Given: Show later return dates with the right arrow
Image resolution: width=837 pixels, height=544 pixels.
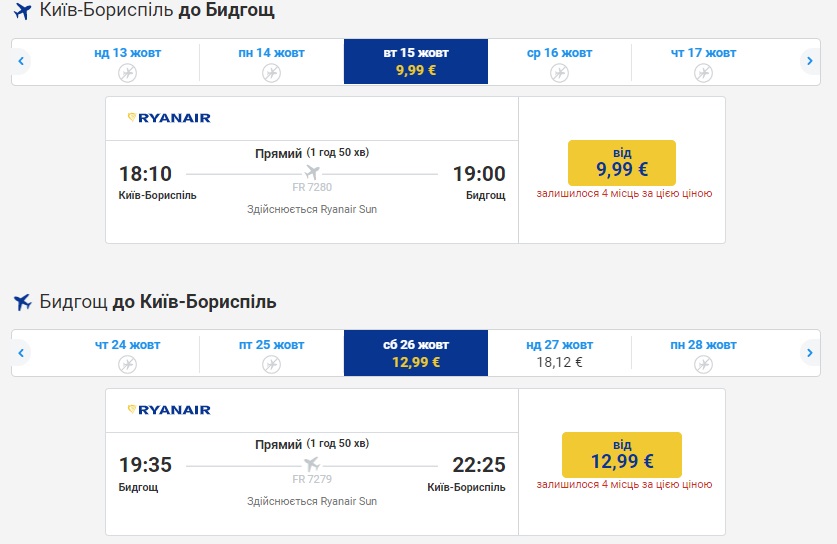Looking at the screenshot, I should (x=809, y=353).
